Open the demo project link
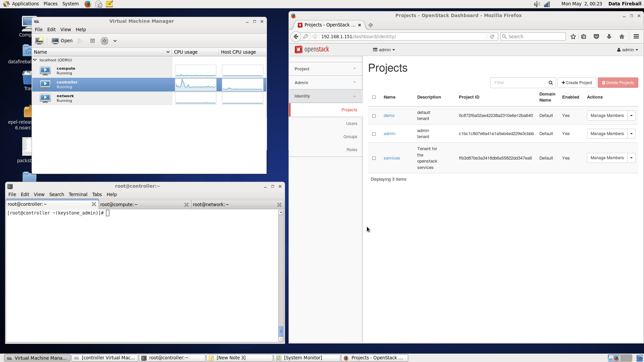The image size is (644, 362). click(389, 116)
